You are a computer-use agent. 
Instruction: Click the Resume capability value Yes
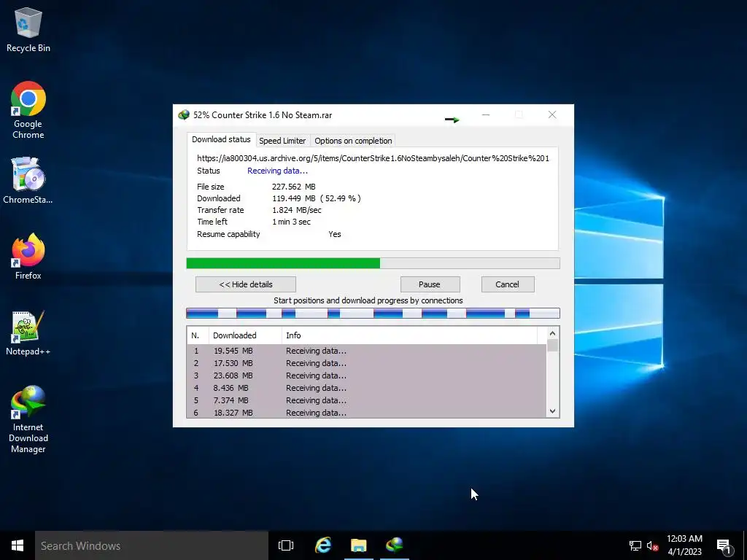pos(334,234)
